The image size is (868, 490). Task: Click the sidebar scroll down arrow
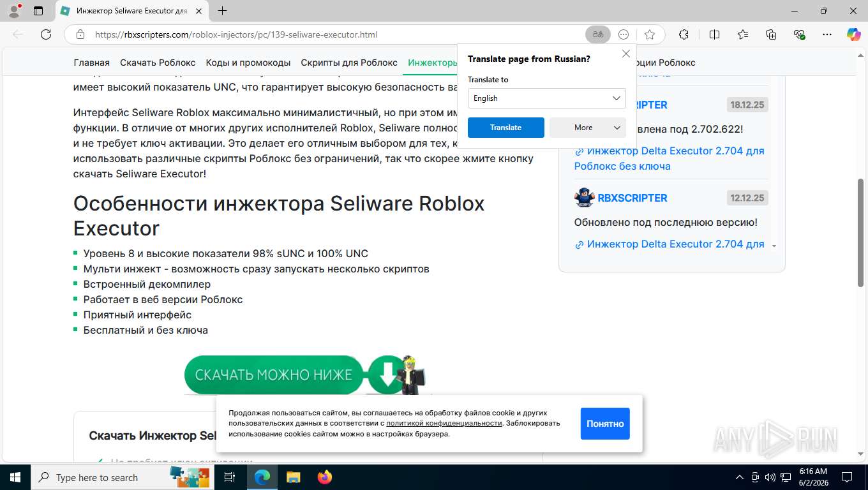pyautogui.click(x=774, y=246)
